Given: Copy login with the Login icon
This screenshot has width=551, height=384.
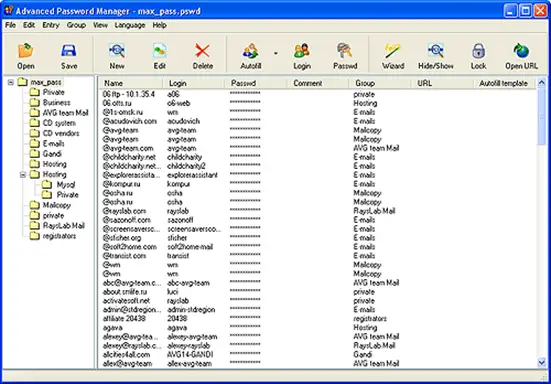Looking at the screenshot, I should click(302, 51).
